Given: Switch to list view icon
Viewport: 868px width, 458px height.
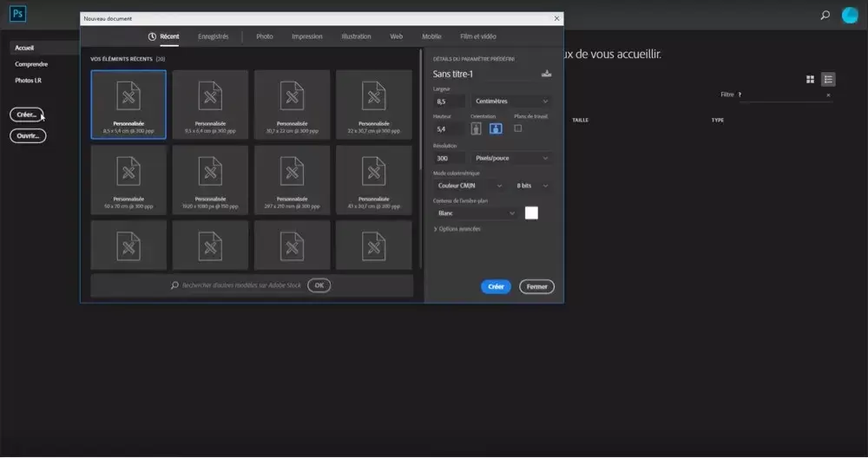Looking at the screenshot, I should (828, 79).
